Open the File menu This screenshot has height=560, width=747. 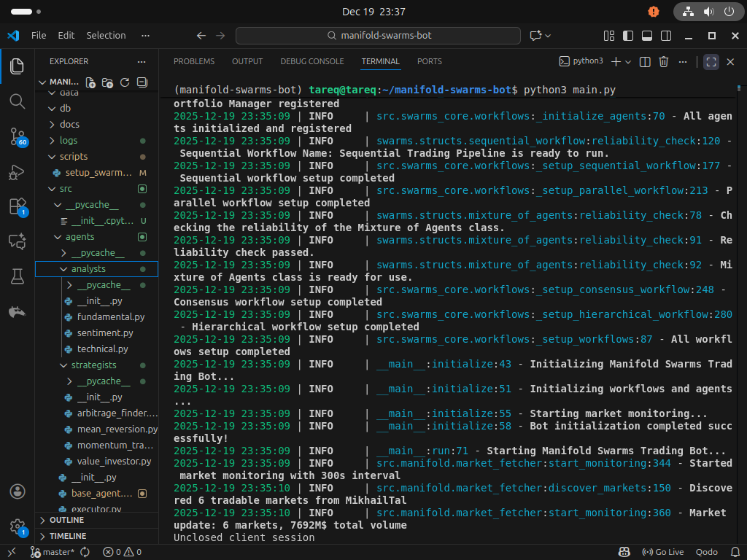click(x=39, y=36)
